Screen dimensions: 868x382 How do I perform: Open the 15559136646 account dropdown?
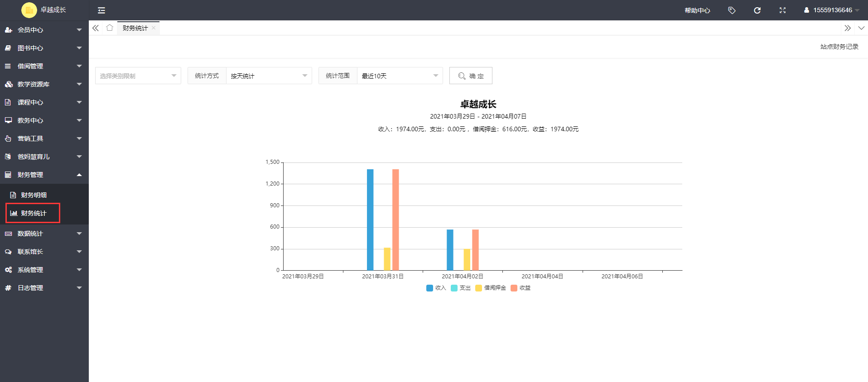(832, 10)
